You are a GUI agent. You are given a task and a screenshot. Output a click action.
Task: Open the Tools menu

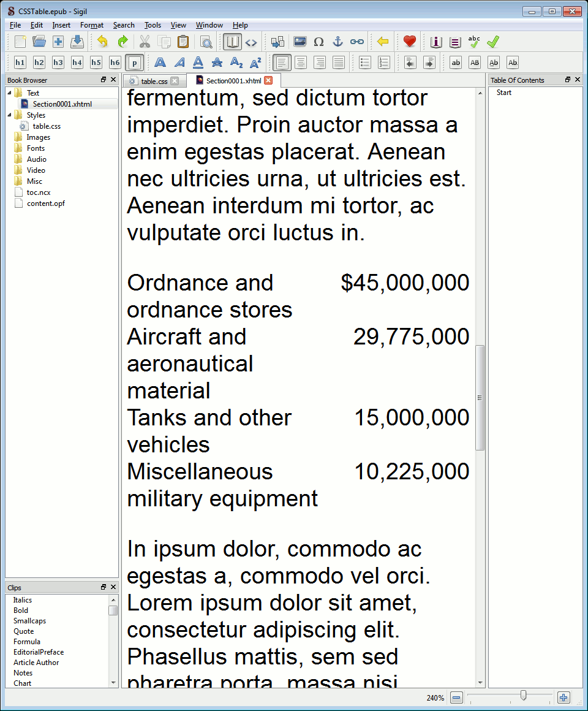click(x=153, y=25)
